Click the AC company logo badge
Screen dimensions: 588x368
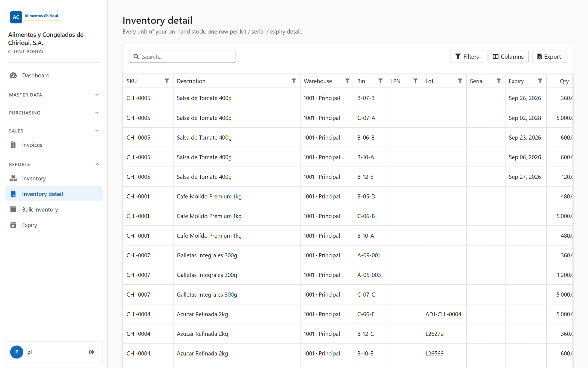[x=16, y=17]
